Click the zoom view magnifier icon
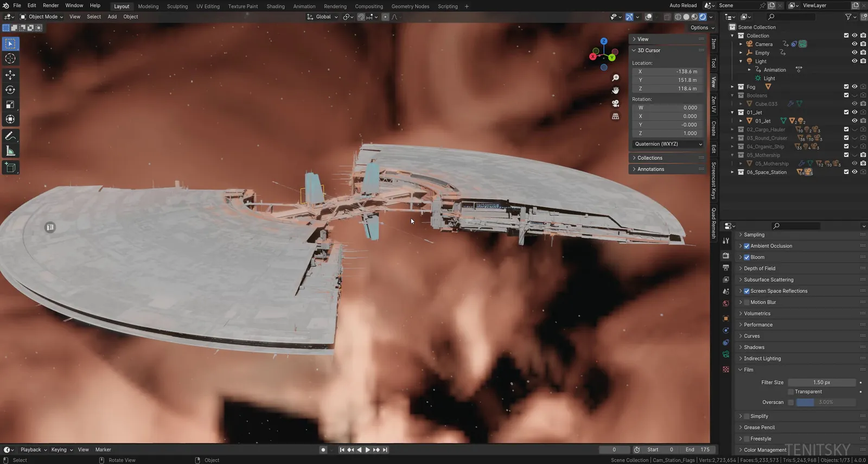Image resolution: width=868 pixels, height=464 pixels. click(x=615, y=78)
